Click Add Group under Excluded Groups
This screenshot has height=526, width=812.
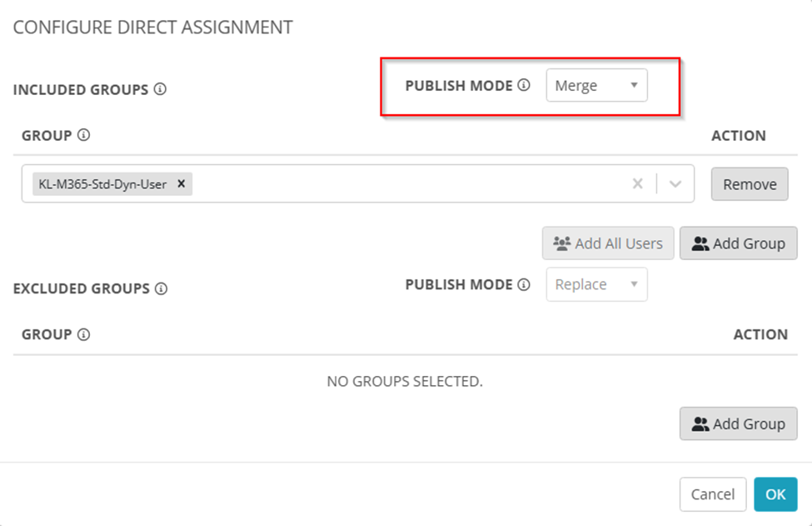[738, 423]
